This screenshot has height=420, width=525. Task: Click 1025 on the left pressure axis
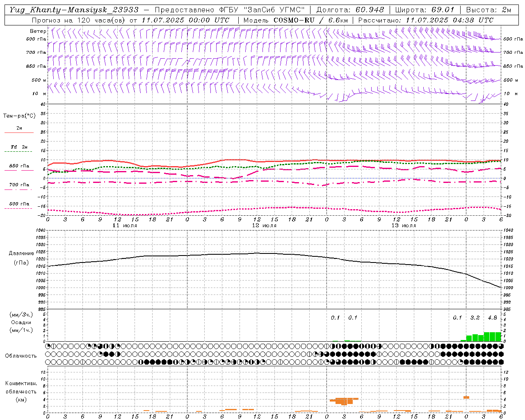[x=40, y=252]
